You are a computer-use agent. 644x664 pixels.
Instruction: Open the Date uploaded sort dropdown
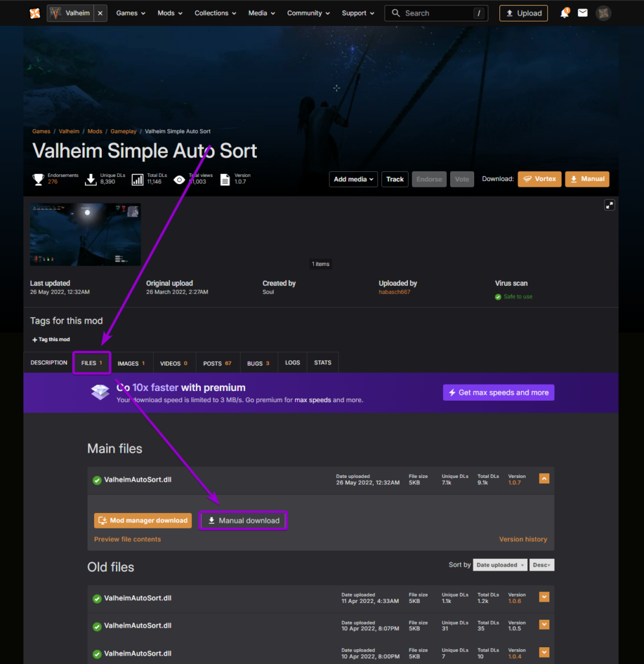[x=500, y=565]
